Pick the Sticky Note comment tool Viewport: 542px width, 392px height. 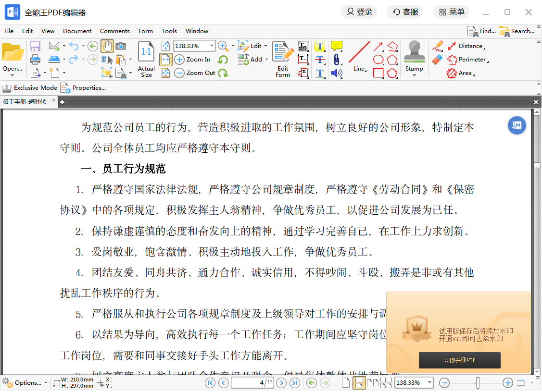click(337, 46)
